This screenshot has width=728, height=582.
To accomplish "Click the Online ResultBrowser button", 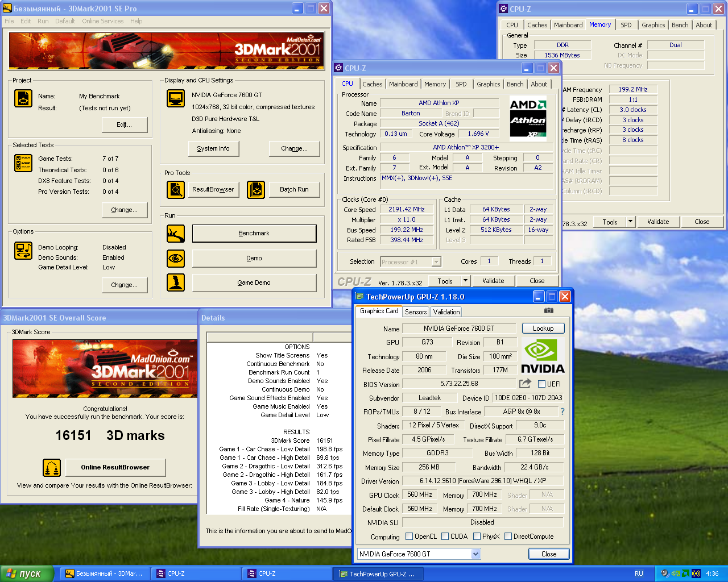I will [x=115, y=467].
